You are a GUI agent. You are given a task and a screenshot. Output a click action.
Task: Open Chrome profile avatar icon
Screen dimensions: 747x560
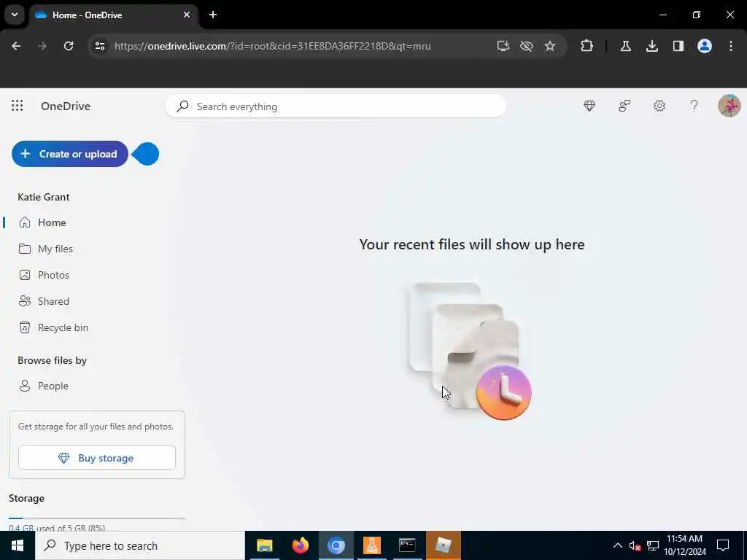[x=705, y=46]
